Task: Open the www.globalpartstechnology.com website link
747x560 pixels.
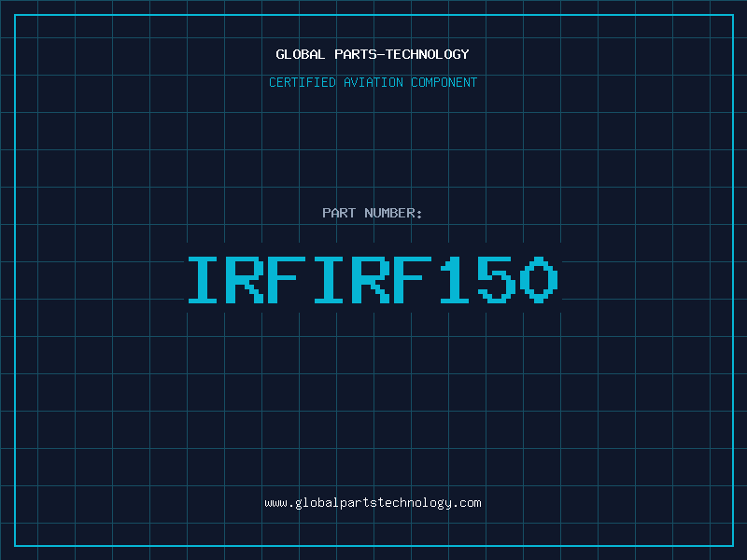Action: point(373,502)
